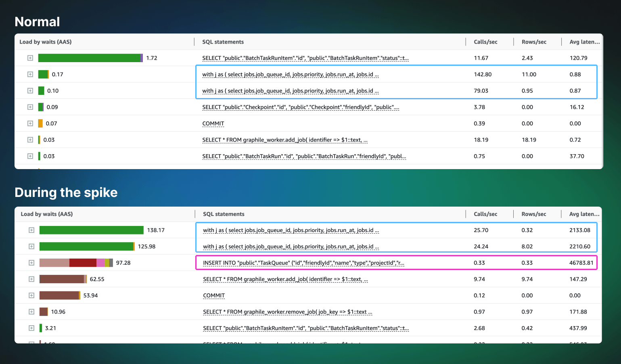Click the 1.72 load bar in Normal table
This screenshot has width=621, height=364.
point(90,58)
